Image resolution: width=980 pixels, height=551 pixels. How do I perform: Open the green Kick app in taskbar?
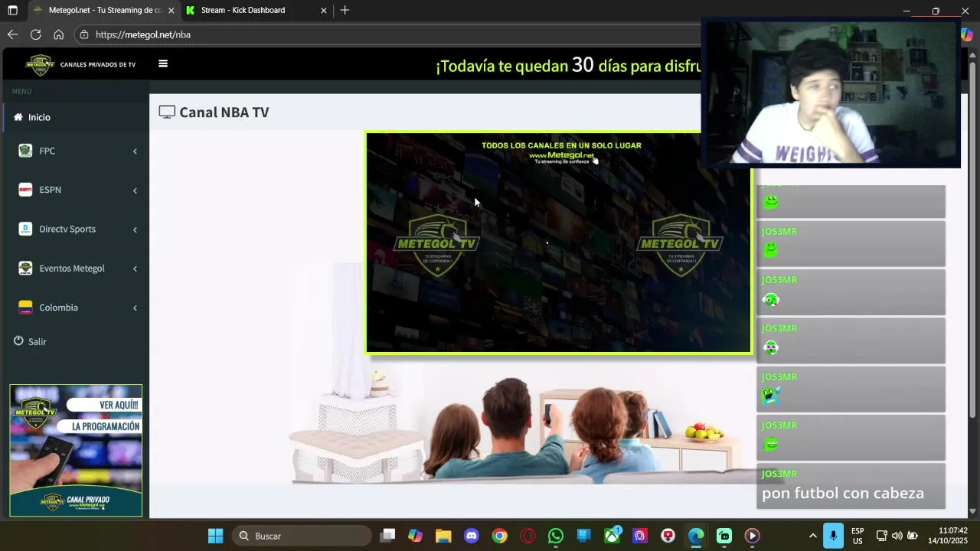pyautogui.click(x=724, y=536)
